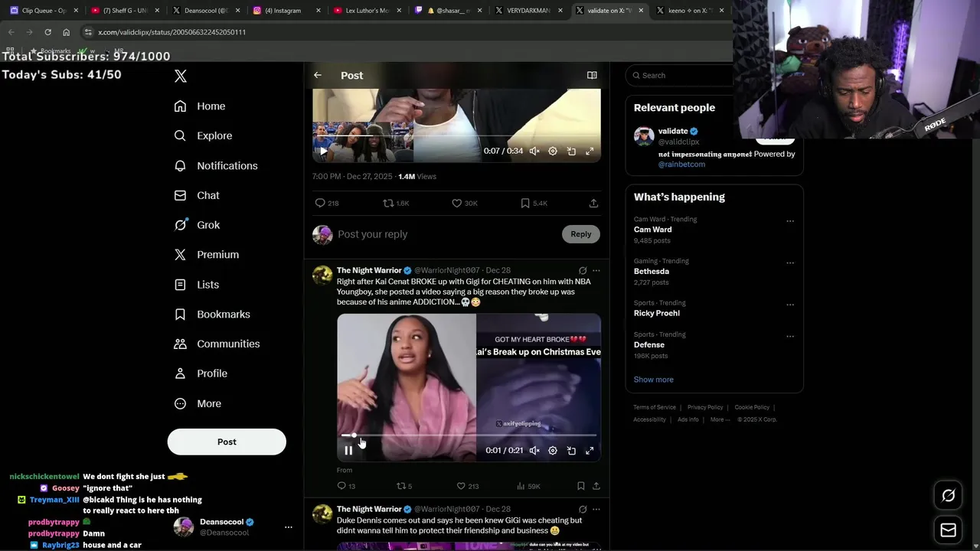The height and width of the screenshot is (551, 980).
Task: Repost Night Warrior post with 5 reposts
Action: click(404, 486)
